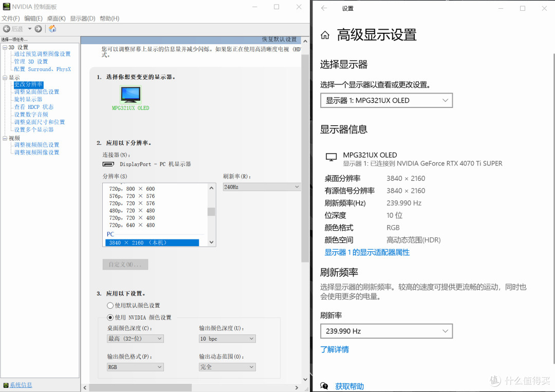
Task: Select 更改分辨率 tree item
Action: (x=28, y=84)
